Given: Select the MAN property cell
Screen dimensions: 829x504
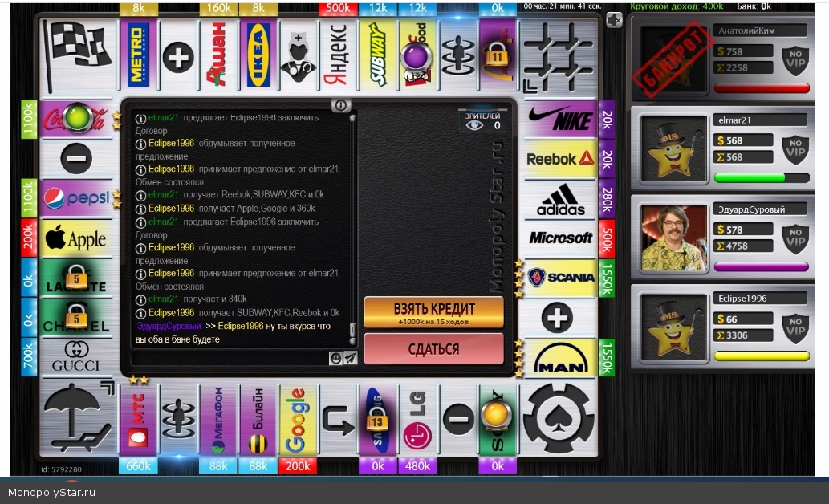Looking at the screenshot, I should coord(560,357).
